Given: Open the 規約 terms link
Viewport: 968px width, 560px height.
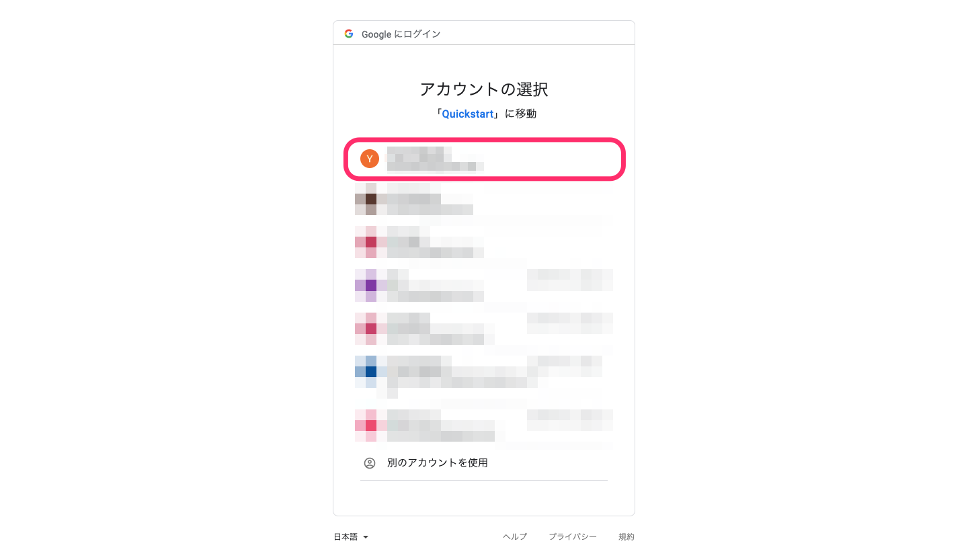Looking at the screenshot, I should pos(627,537).
